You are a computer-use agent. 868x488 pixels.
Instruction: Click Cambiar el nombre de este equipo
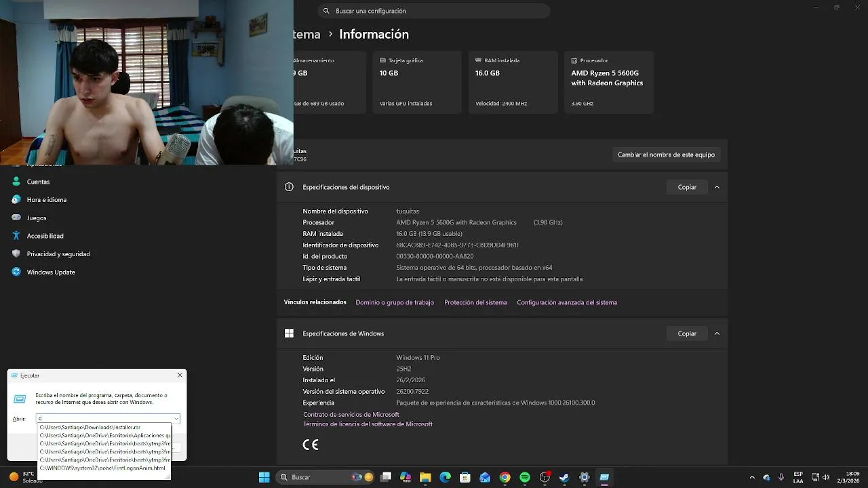point(666,155)
